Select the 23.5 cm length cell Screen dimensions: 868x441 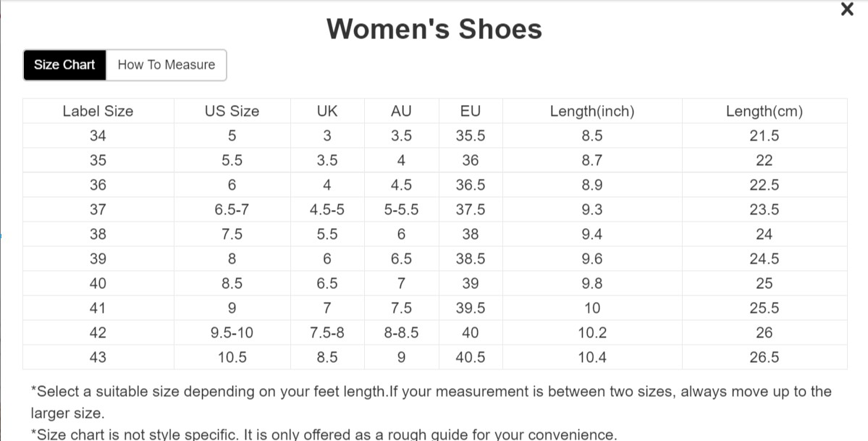764,210
